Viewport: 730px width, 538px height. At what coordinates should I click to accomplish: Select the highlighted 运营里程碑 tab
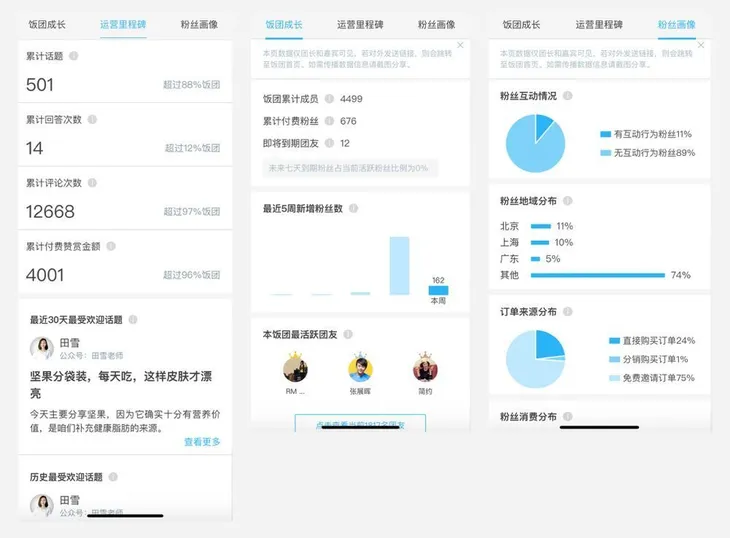[x=122, y=23]
